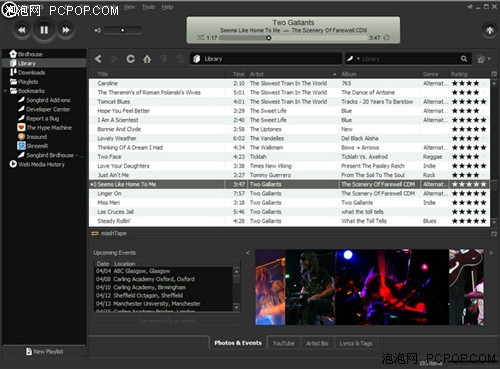Select the track Lovely Weather
Viewport: 500px width, 369px height.
(x=289, y=138)
